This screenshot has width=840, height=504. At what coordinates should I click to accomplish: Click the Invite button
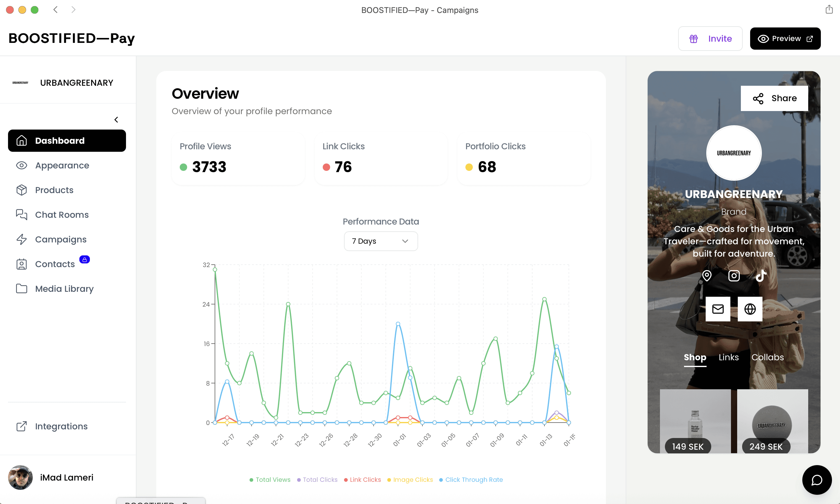[710, 39]
